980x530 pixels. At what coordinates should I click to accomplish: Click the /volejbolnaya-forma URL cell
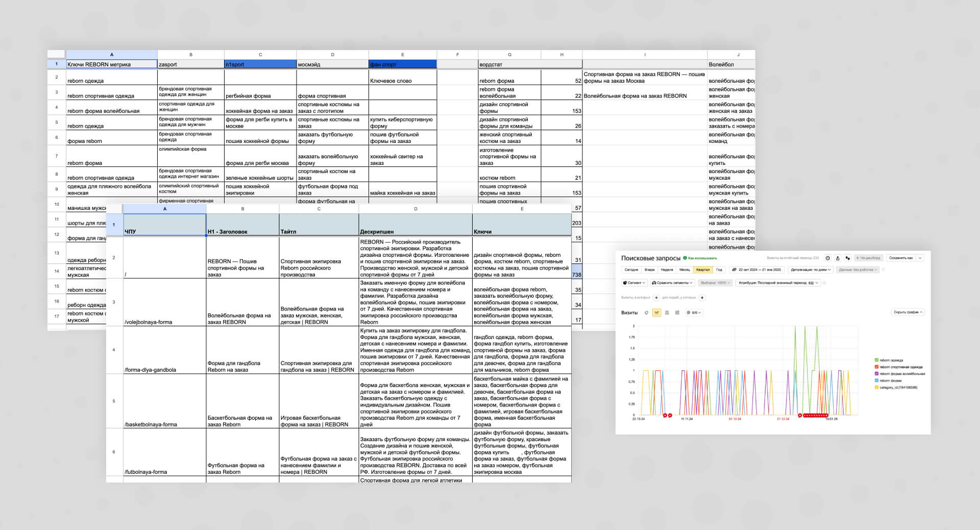(165, 302)
